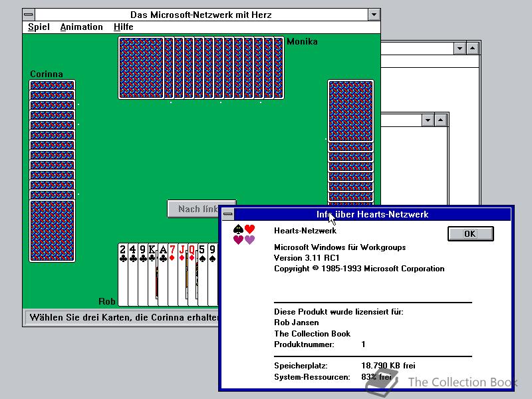The height and width of the screenshot is (399, 532).
Task: Click up arrow of inner background window
Action: click(x=440, y=120)
